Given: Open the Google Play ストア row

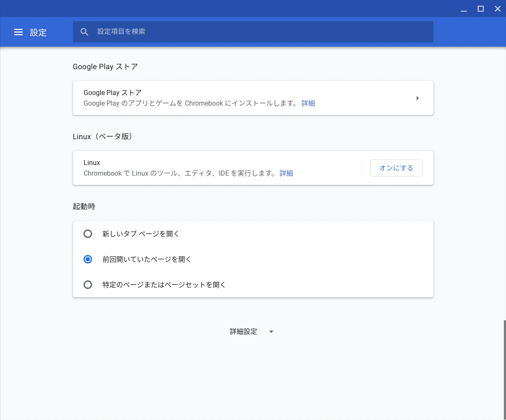Looking at the screenshot, I should click(x=253, y=98).
